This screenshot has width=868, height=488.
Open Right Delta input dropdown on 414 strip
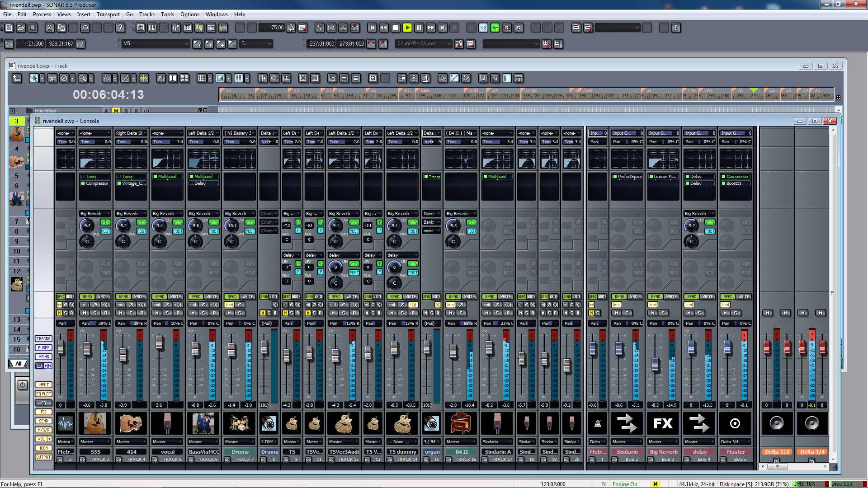131,133
